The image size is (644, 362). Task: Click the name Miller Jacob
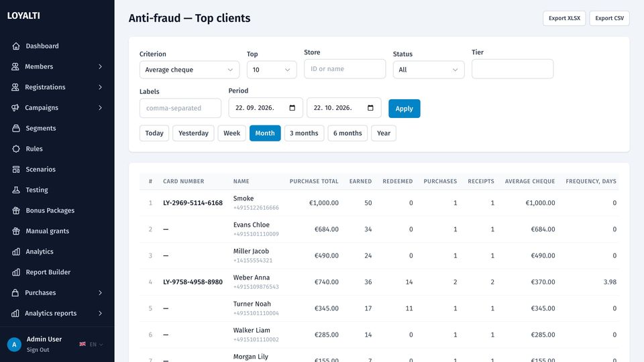tap(251, 251)
